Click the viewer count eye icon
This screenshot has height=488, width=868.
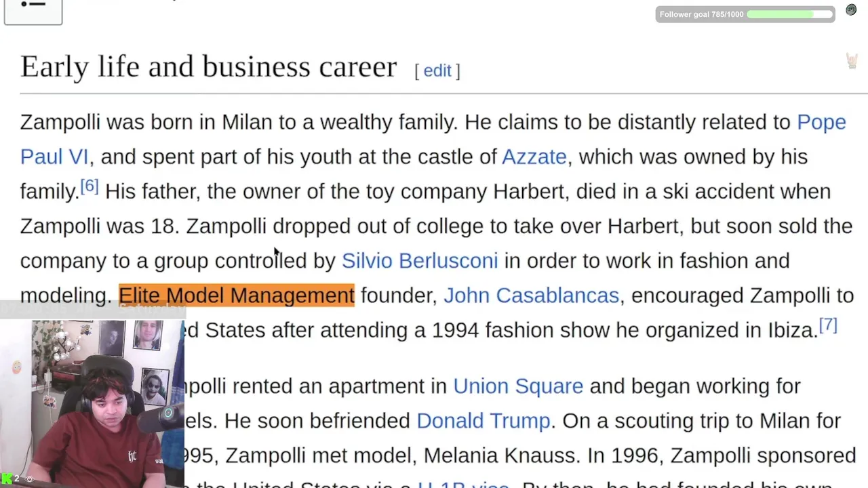[x=29, y=479]
